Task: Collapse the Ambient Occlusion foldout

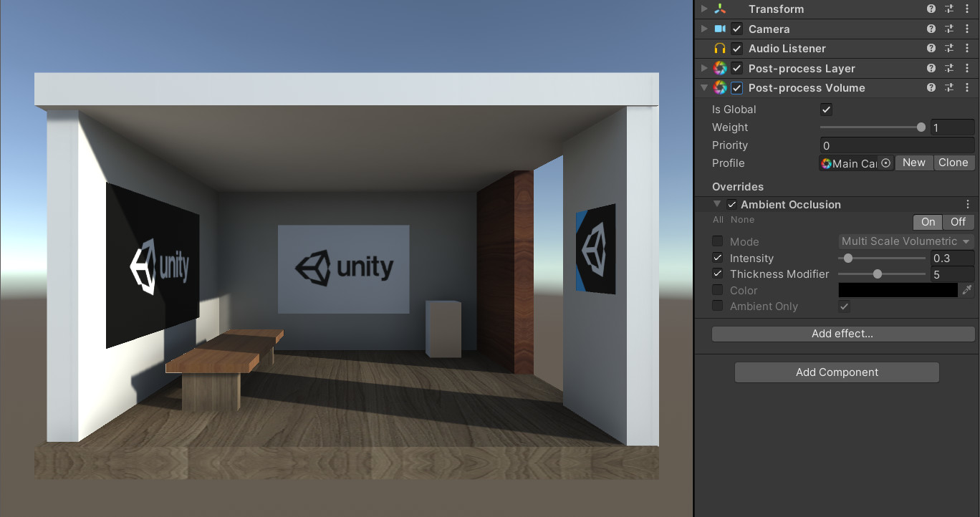Action: point(718,204)
